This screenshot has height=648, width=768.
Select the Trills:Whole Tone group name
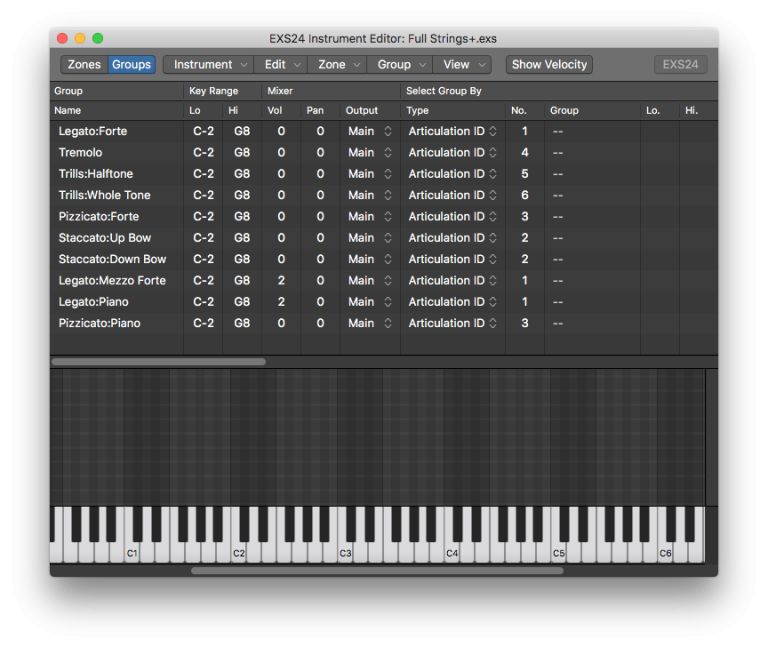104,195
